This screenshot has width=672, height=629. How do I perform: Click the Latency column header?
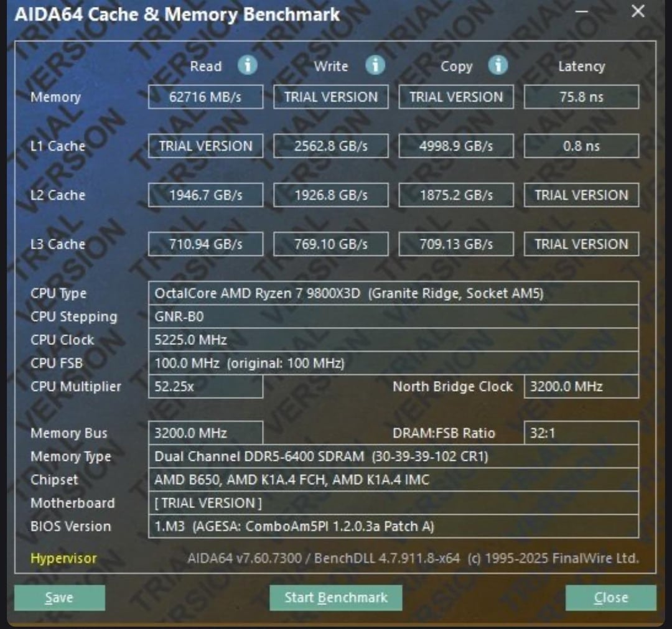[581, 67]
